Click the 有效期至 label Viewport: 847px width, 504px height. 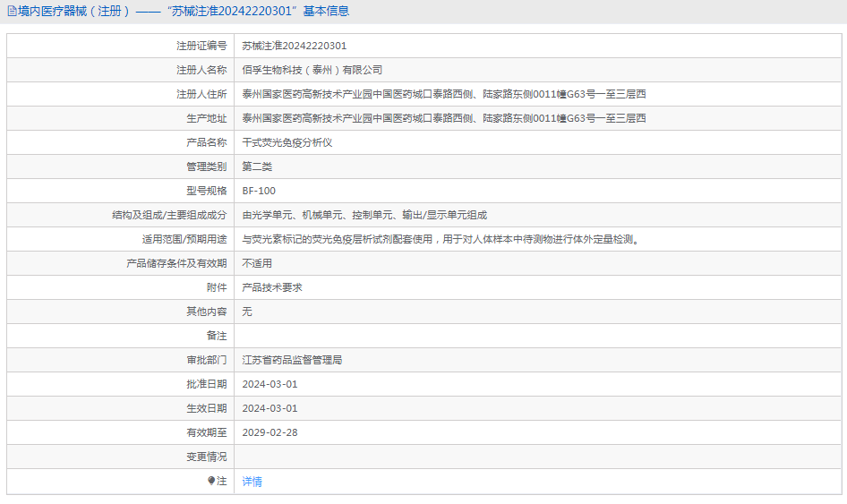206,432
